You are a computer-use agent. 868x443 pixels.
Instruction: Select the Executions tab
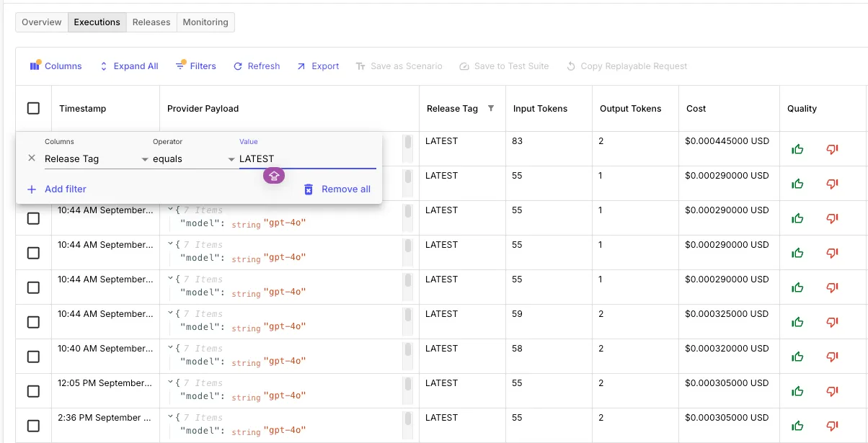click(x=97, y=22)
